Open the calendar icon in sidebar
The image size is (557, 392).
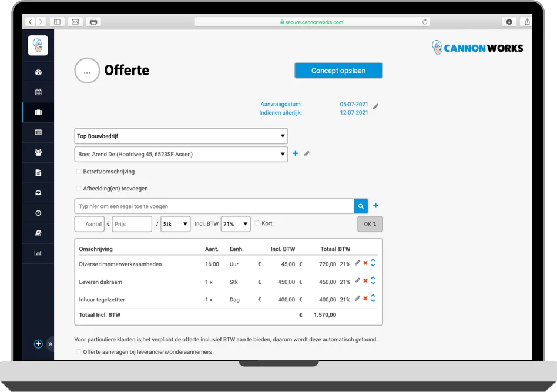(38, 92)
